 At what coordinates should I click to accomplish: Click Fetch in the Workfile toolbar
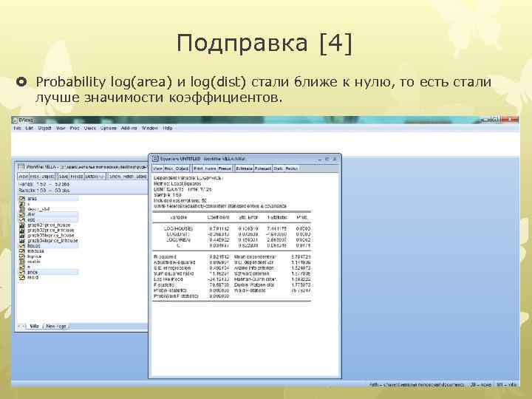[x=129, y=177]
